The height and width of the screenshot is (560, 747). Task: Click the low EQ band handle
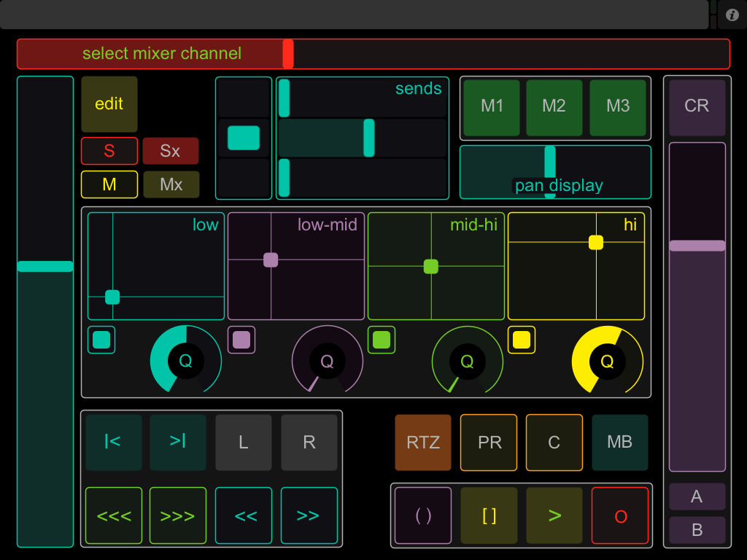point(112,297)
